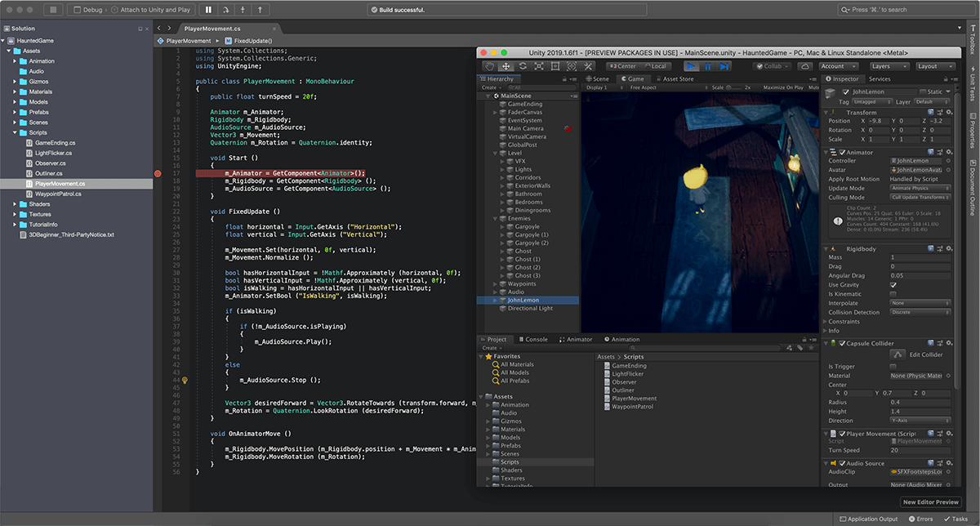Open Unity cloud services icon
This screenshot has height=526, width=980.
(x=804, y=66)
